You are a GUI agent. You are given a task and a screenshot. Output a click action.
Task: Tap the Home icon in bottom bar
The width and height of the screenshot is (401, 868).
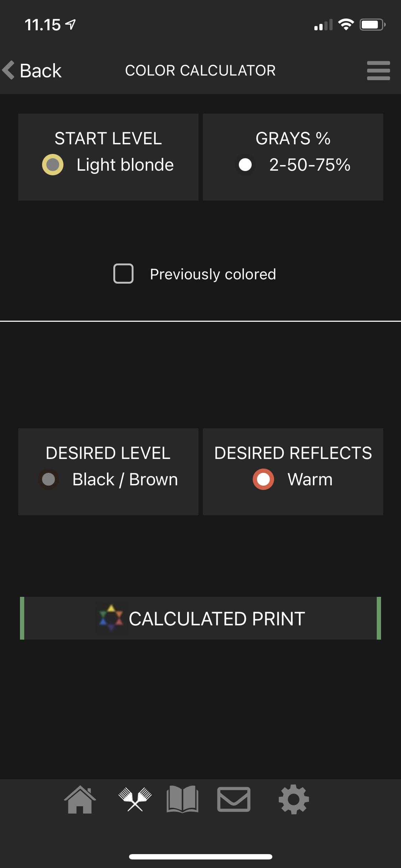(x=80, y=800)
